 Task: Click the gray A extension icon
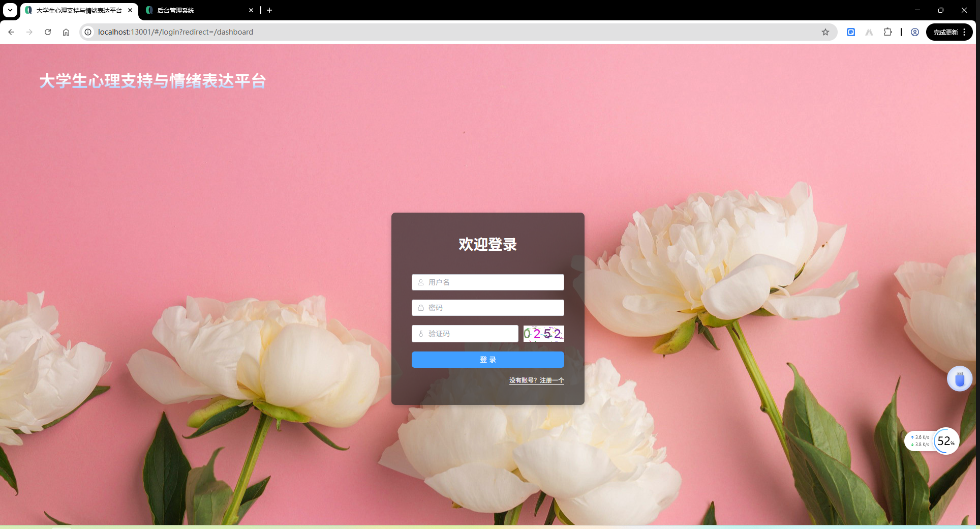(869, 32)
